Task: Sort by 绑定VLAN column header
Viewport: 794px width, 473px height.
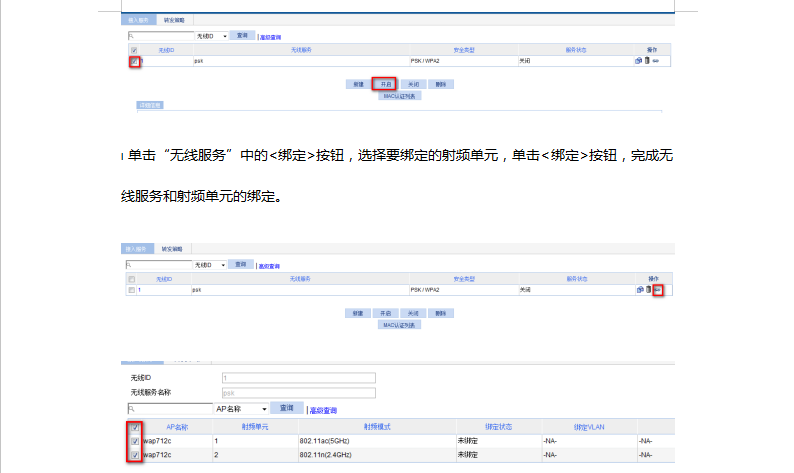Action: (x=589, y=427)
